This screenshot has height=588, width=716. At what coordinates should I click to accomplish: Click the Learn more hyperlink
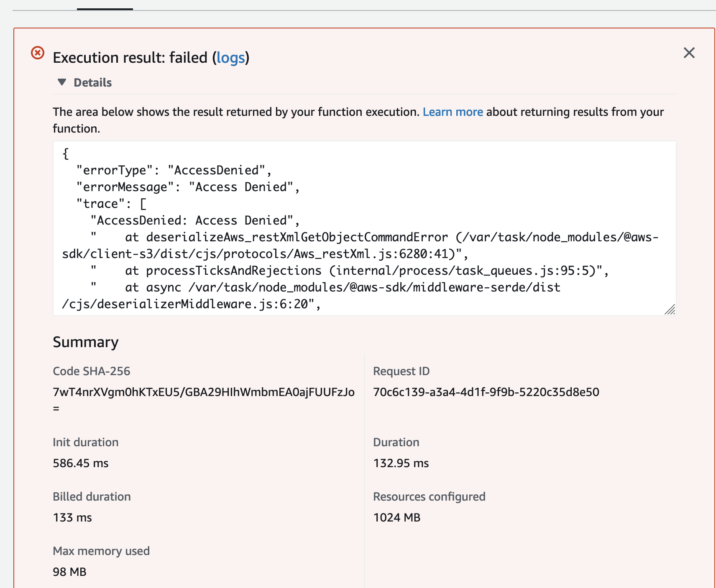[x=453, y=112]
